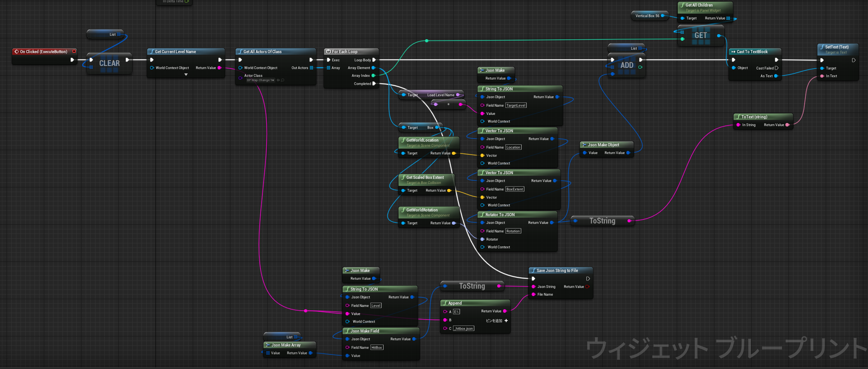
Task: Click Value pin on Json Make Object
Action: [585, 153]
